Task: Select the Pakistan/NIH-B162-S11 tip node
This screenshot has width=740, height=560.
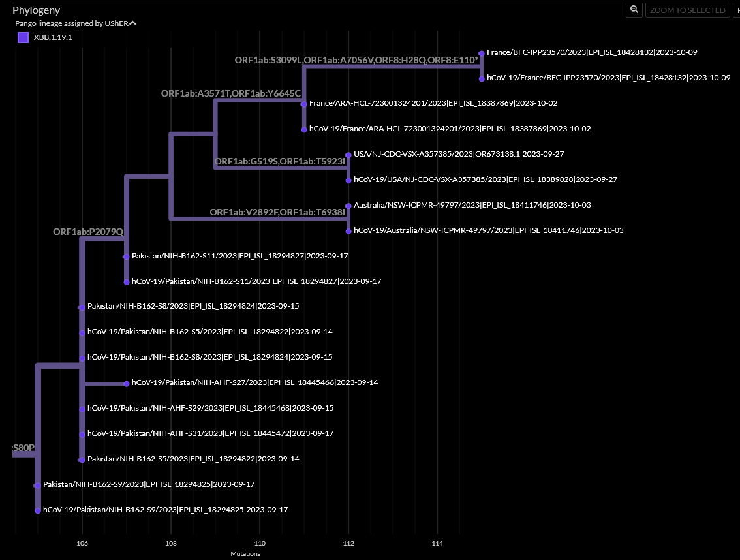Action: (x=126, y=257)
